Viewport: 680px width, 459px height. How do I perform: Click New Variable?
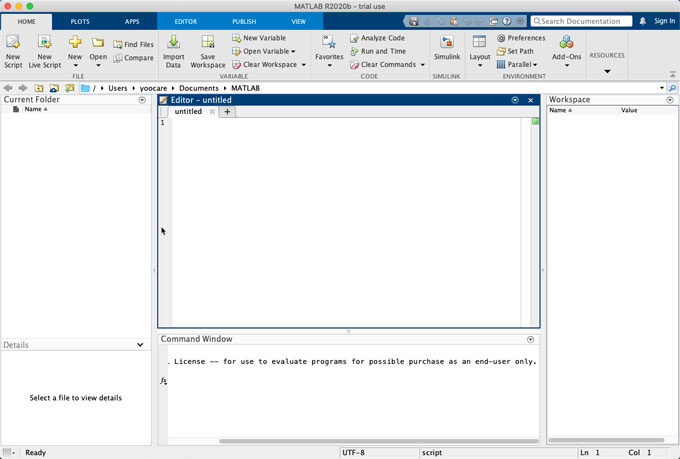pyautogui.click(x=259, y=38)
